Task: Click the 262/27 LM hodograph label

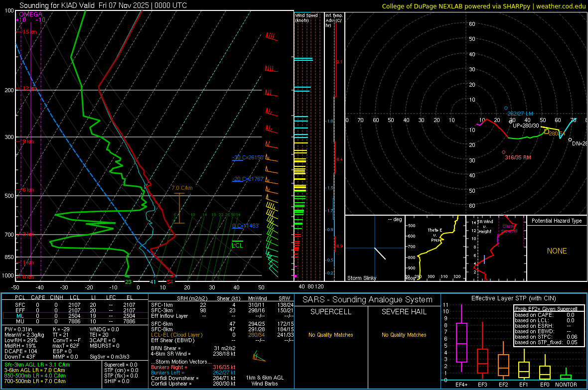Action: pyautogui.click(x=520, y=114)
